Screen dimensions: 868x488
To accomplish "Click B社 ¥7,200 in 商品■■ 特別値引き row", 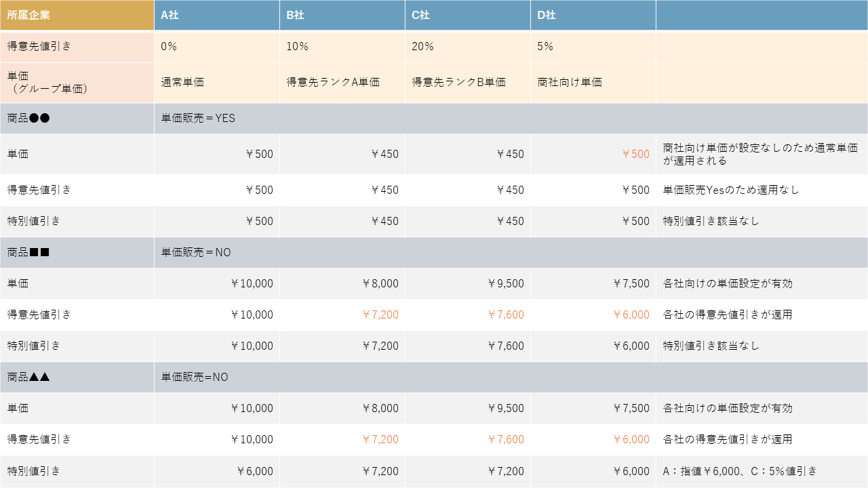I will 380,346.
